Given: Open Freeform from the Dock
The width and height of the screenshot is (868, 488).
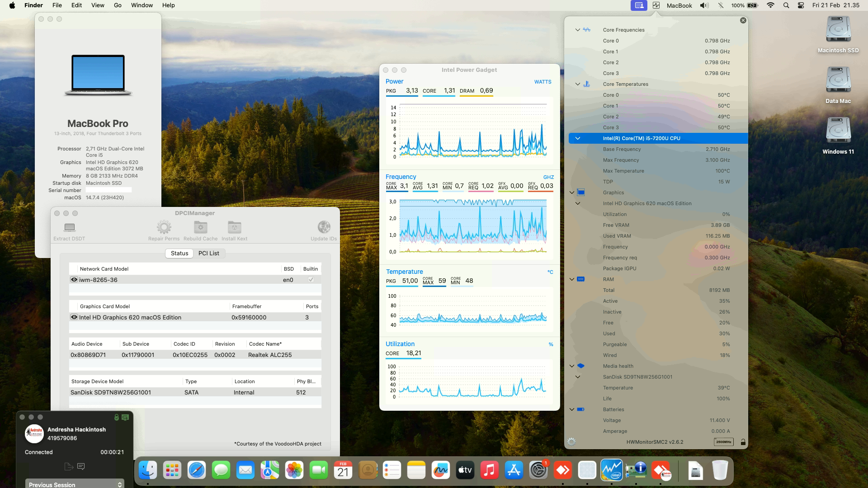Looking at the screenshot, I should pyautogui.click(x=441, y=471).
